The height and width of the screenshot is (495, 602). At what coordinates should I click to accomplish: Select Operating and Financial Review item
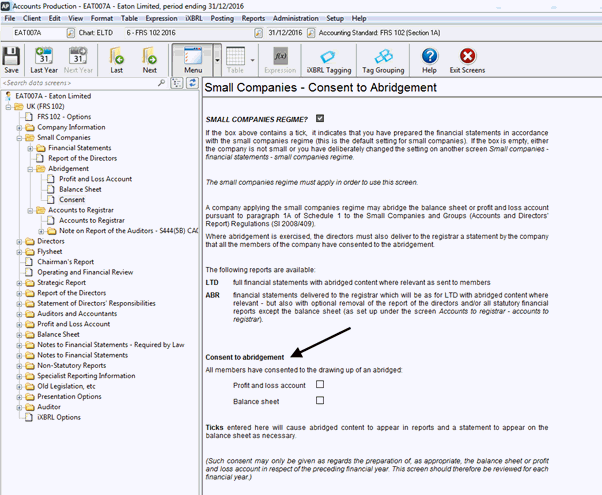point(85,272)
